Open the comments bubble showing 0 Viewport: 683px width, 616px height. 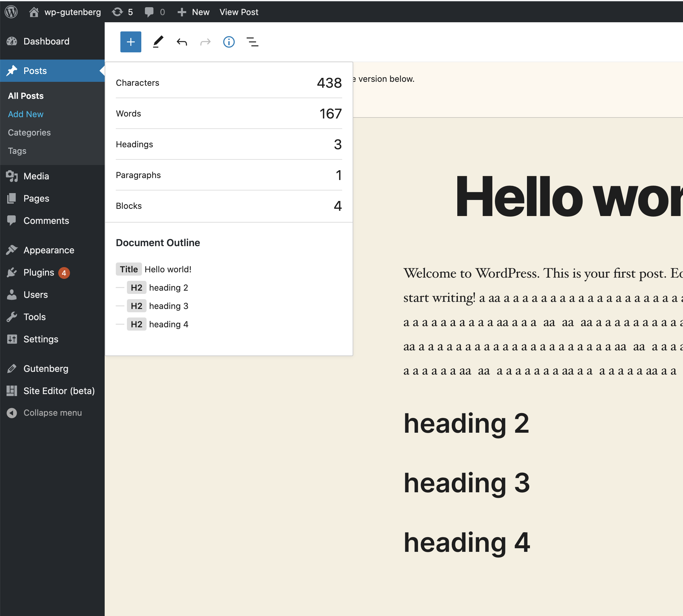click(155, 12)
